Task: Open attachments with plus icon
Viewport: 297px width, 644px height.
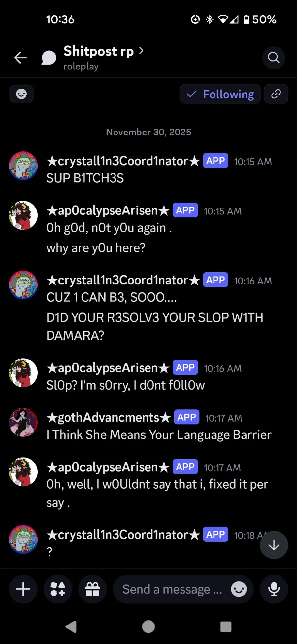Action: tap(23, 589)
